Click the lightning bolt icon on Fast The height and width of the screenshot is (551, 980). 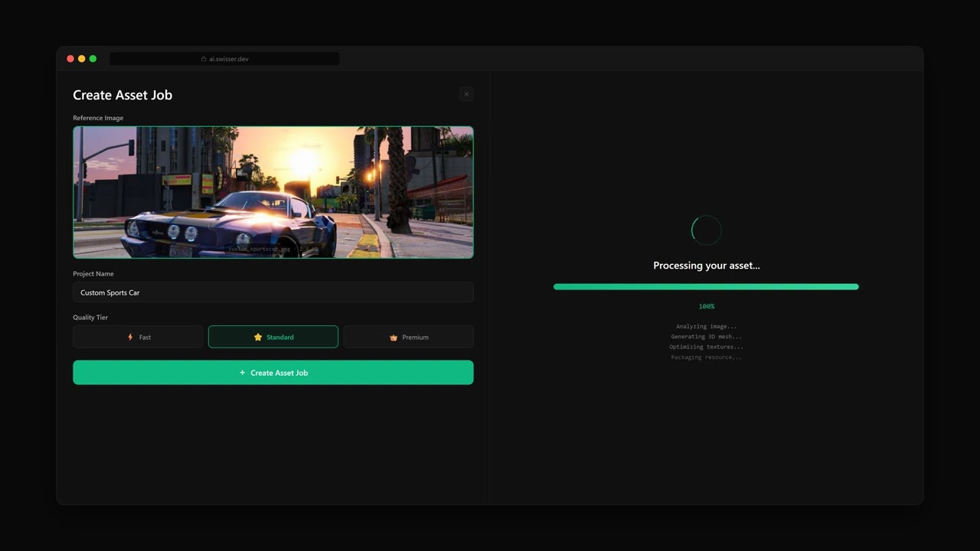pos(130,337)
